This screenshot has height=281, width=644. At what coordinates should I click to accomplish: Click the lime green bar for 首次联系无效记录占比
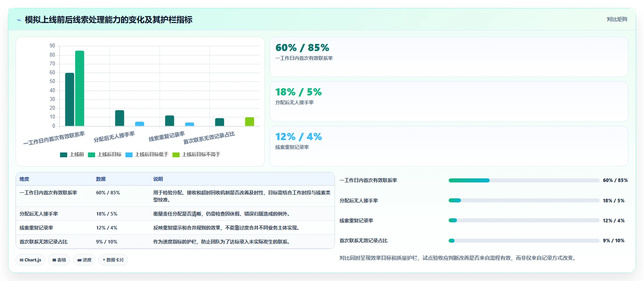[x=250, y=122]
